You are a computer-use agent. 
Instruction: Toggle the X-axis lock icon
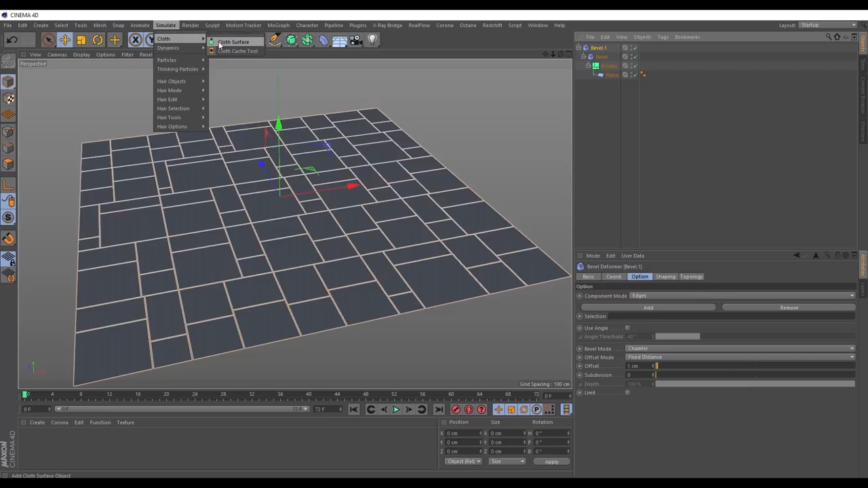tap(135, 40)
